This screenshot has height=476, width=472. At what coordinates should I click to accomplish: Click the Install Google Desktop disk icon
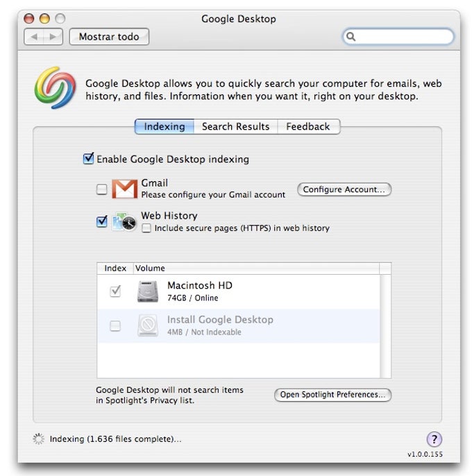pyautogui.click(x=148, y=325)
